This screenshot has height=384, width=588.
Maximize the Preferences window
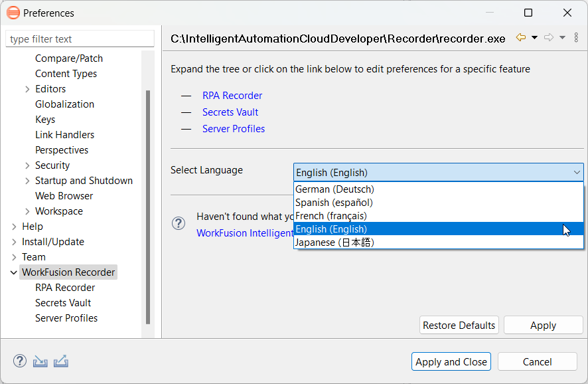point(528,13)
